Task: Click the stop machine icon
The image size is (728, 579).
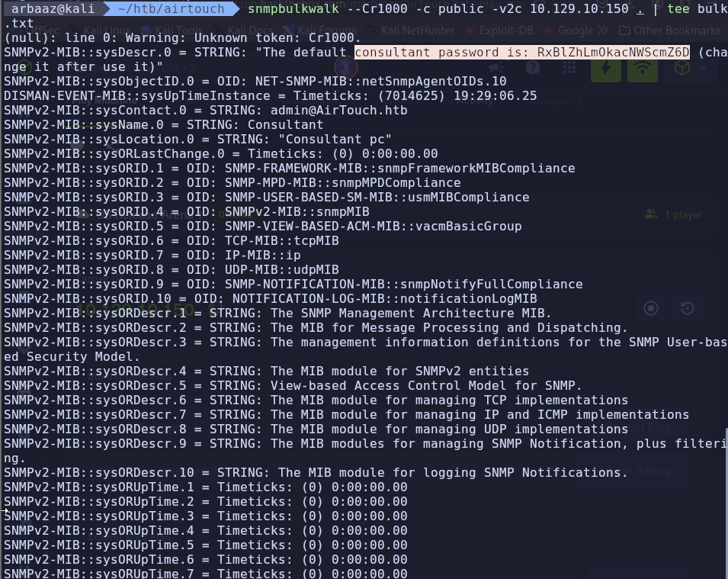Action: tap(651, 308)
